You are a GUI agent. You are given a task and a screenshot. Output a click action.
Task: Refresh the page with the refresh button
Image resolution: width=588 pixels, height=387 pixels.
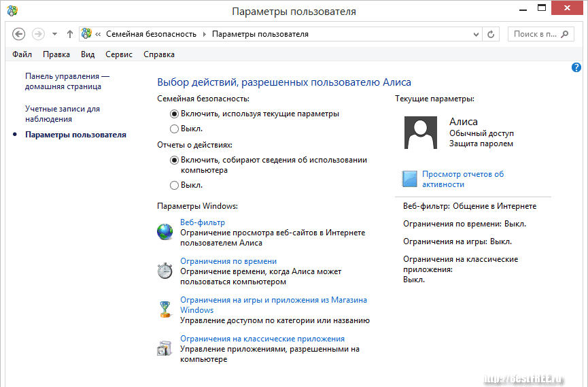(x=491, y=35)
